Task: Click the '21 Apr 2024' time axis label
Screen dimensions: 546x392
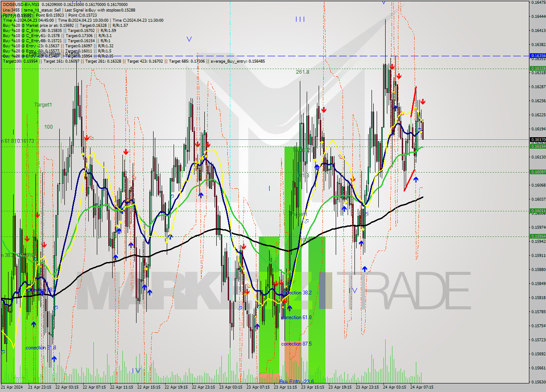Action: click(12, 387)
